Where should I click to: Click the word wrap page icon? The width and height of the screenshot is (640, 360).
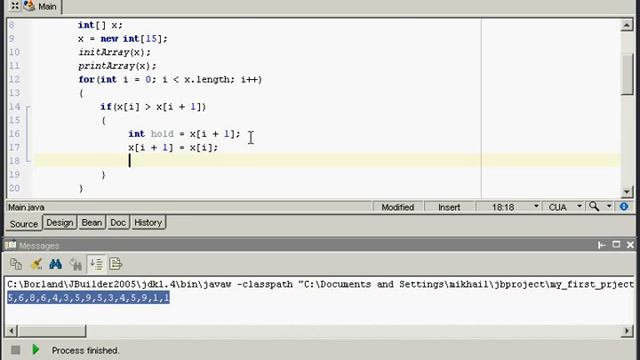116,264
